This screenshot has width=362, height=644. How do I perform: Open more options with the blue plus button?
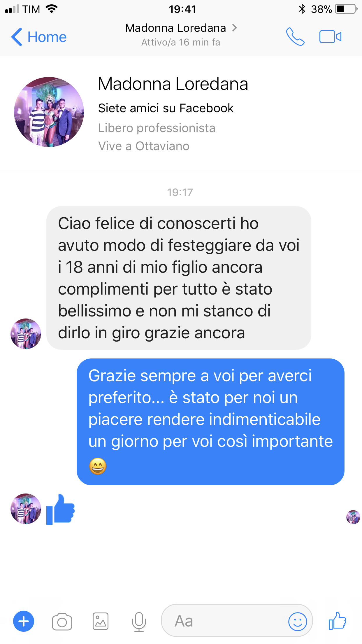[x=24, y=621]
